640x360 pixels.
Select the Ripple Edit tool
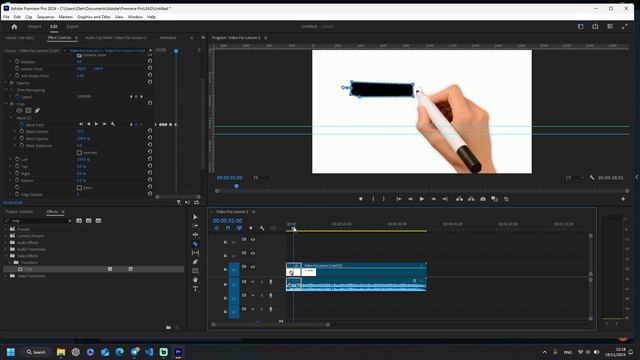click(195, 235)
